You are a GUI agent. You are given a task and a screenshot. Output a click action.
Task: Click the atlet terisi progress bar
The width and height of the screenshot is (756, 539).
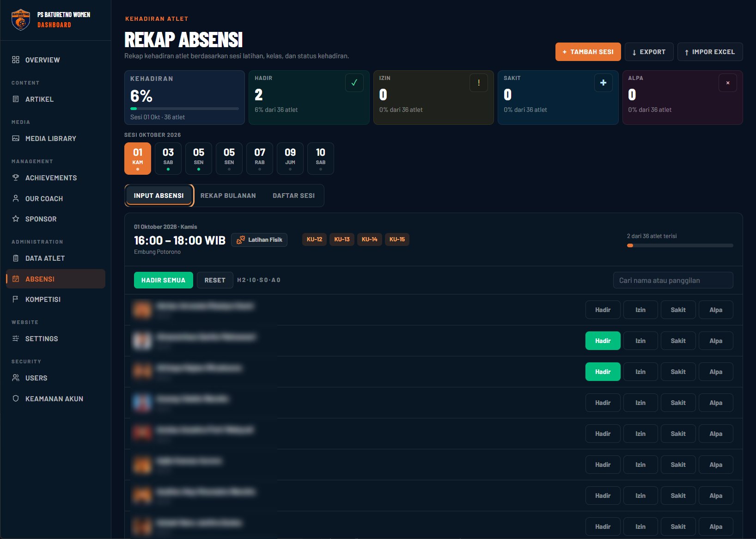[x=680, y=245]
